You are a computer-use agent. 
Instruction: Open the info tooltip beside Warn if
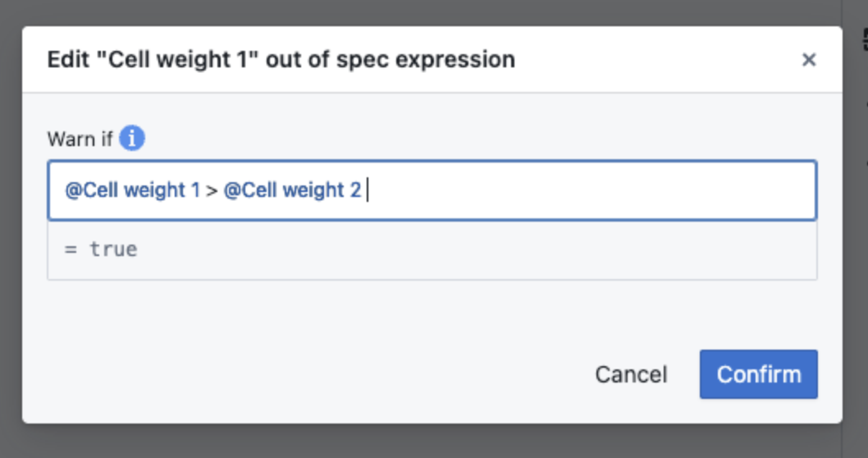click(132, 138)
